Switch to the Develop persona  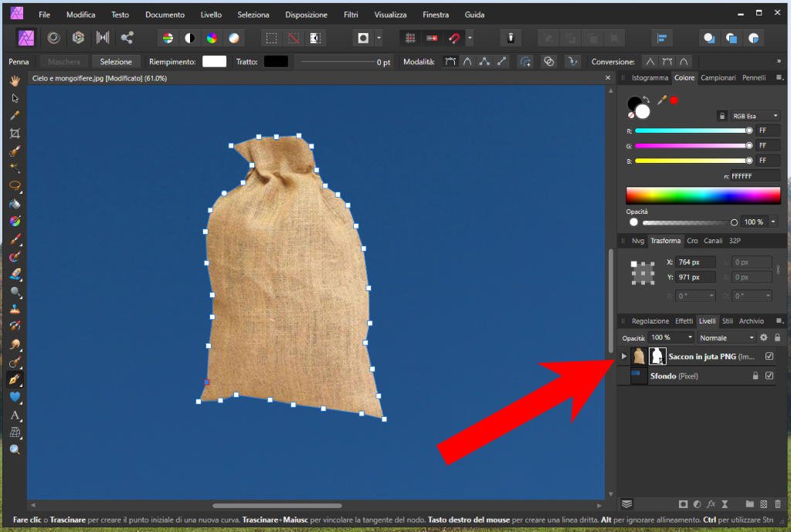point(78,38)
